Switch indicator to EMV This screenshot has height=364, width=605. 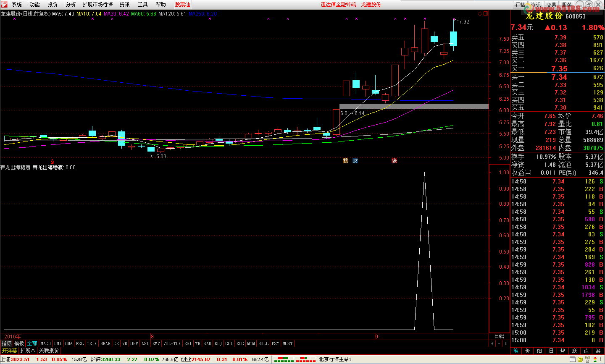point(156,343)
